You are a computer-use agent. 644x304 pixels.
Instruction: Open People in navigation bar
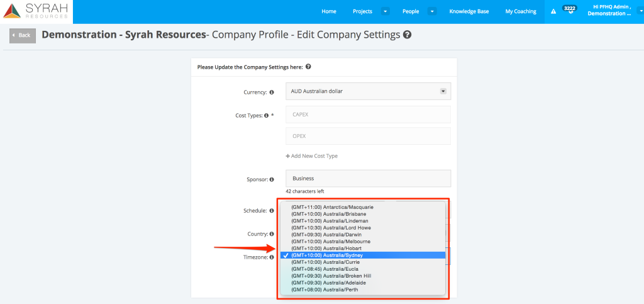tap(411, 11)
